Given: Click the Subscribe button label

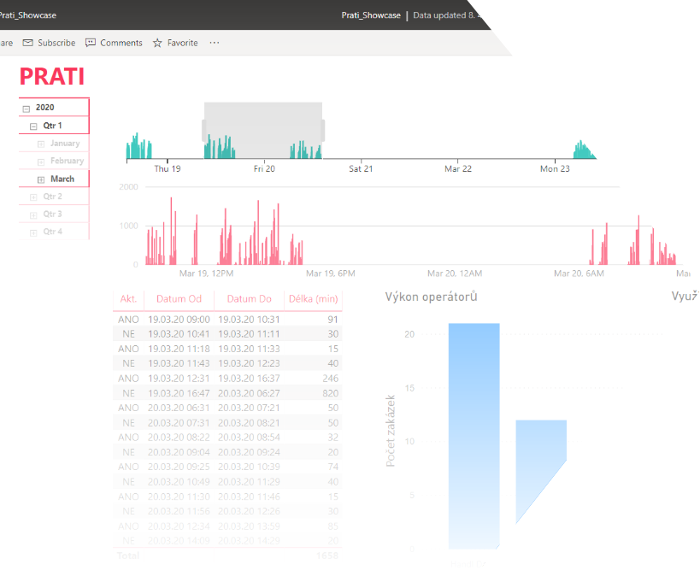Looking at the screenshot, I should tap(56, 43).
